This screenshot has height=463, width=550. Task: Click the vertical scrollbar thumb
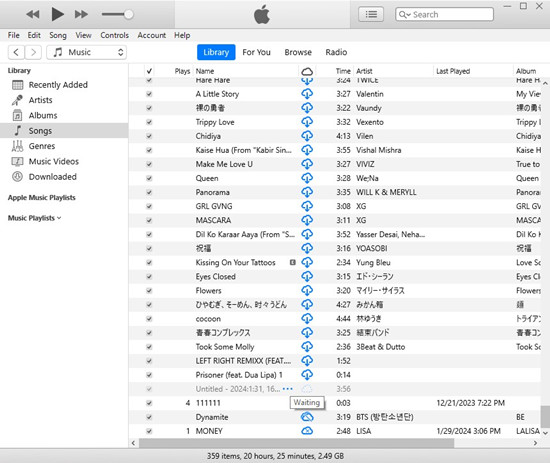545,417
